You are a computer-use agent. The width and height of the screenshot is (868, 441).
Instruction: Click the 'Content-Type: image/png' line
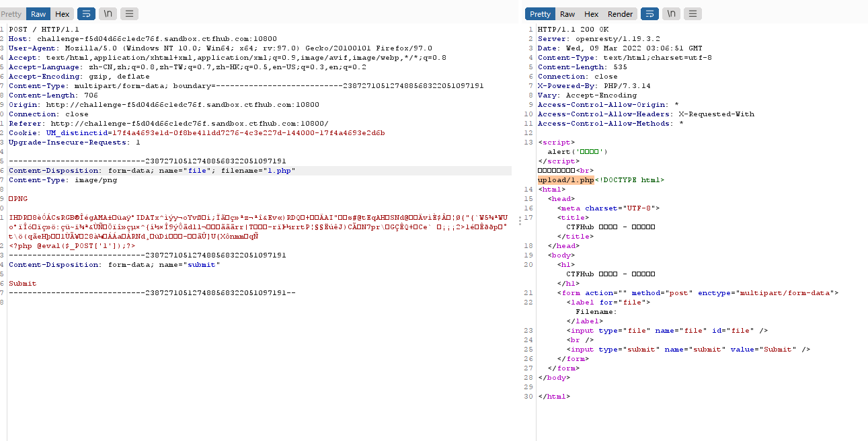click(63, 180)
